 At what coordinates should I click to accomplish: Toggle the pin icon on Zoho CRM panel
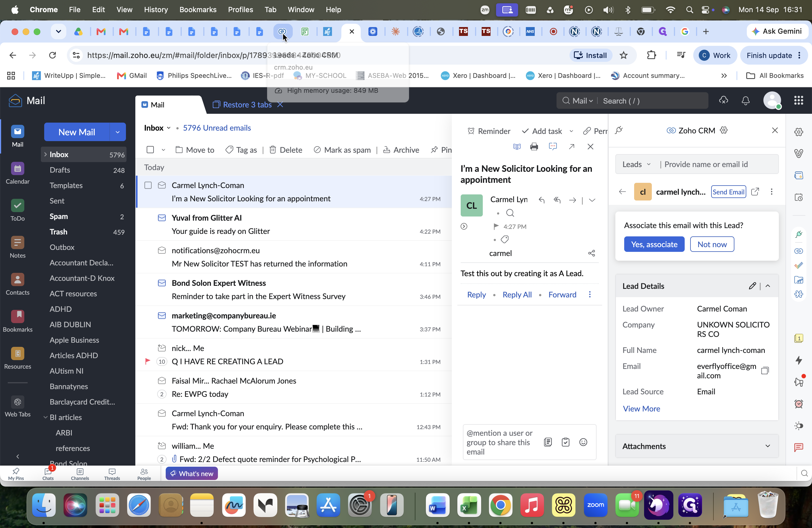point(619,130)
